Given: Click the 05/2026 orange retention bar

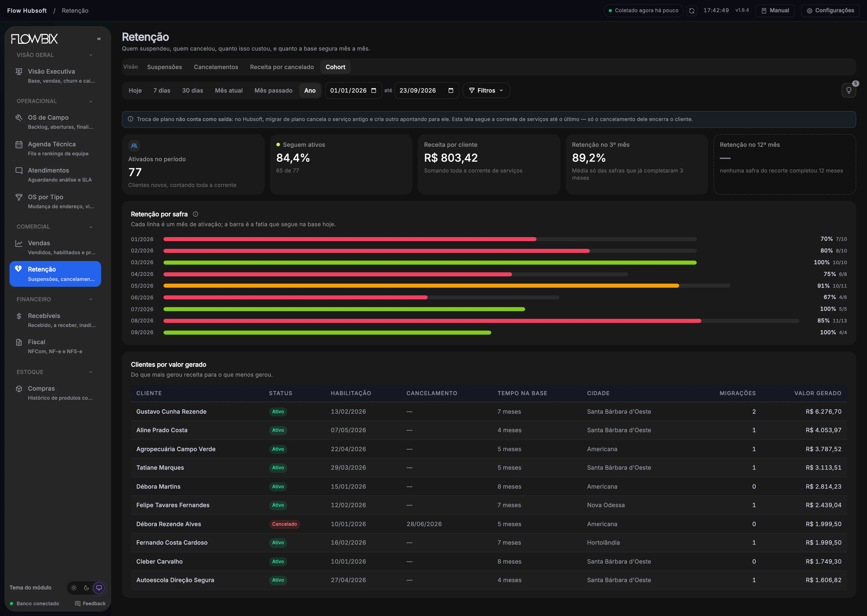Looking at the screenshot, I should 421,286.
